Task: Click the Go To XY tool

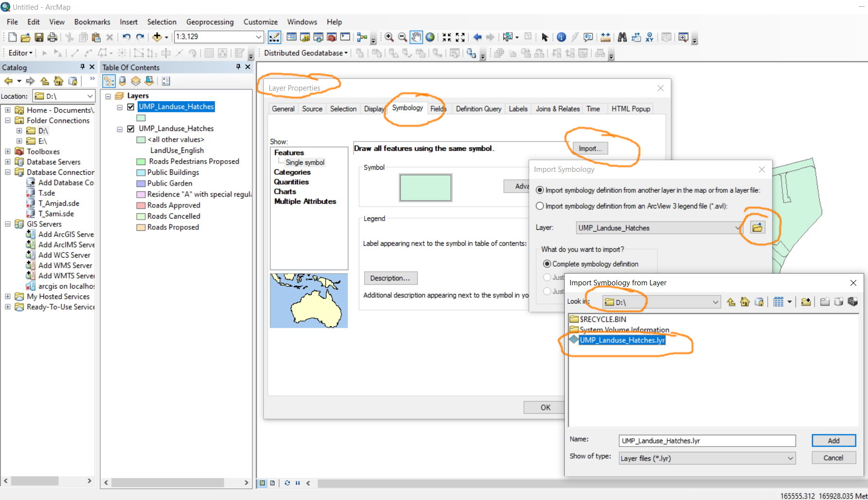Action: pyautogui.click(x=650, y=37)
